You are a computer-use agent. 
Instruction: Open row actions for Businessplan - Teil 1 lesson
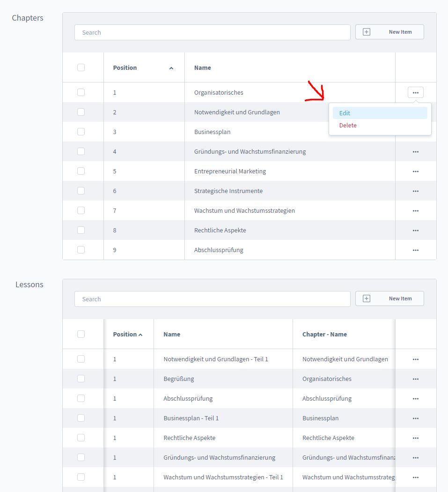(415, 418)
